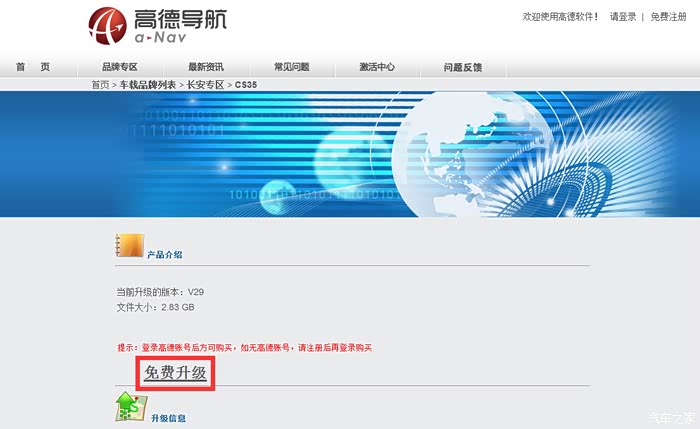
Task: Click 长安专区 breadcrumb link
Action: click(205, 85)
